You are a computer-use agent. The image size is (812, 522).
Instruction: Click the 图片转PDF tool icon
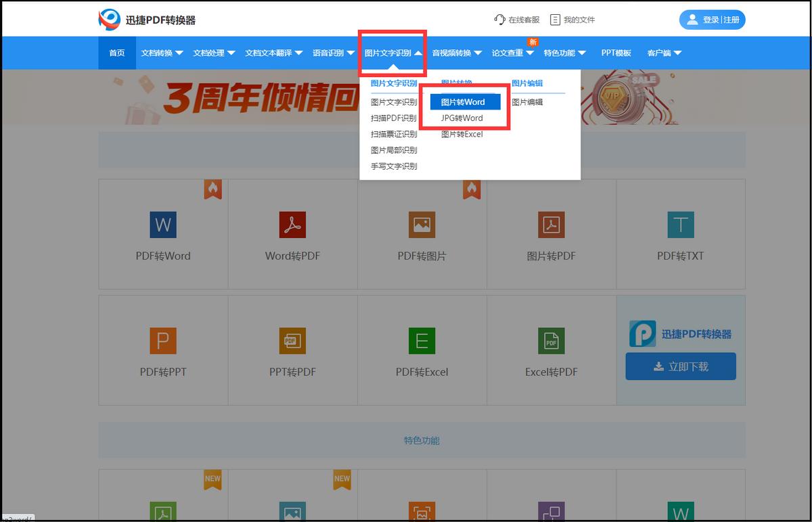[551, 225]
